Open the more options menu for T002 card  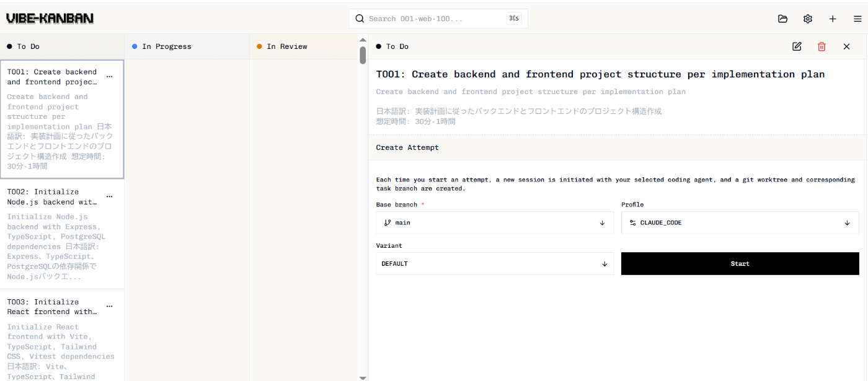110,197
